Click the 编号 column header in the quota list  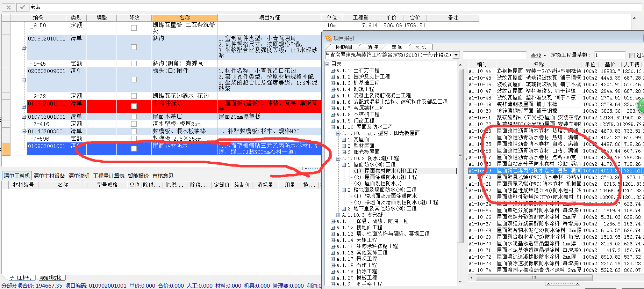(x=482, y=64)
